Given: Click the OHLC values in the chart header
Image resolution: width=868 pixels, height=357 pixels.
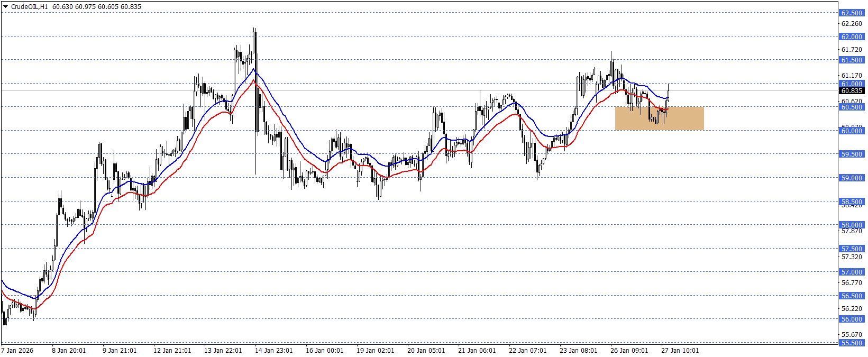Looking at the screenshot, I should [x=97, y=7].
